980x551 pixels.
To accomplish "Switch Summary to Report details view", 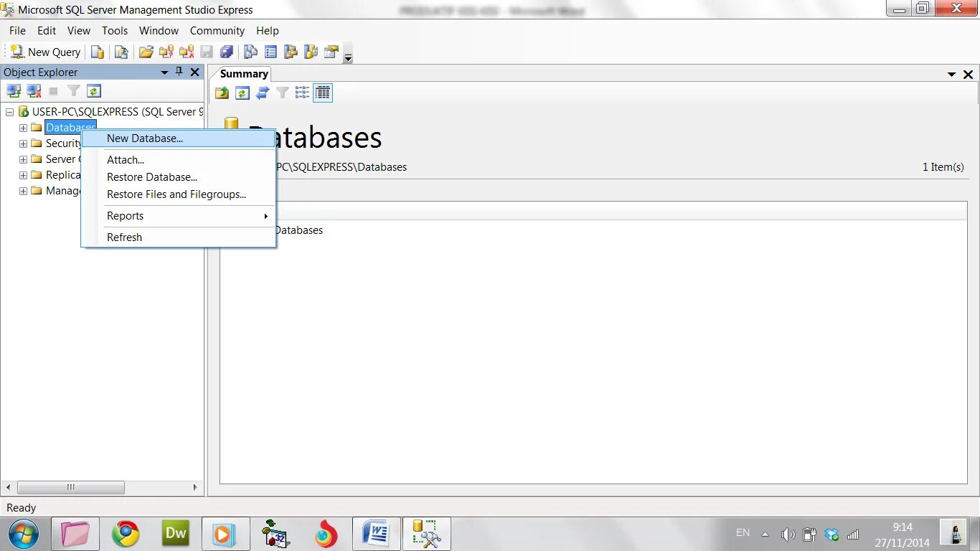I will [x=323, y=93].
